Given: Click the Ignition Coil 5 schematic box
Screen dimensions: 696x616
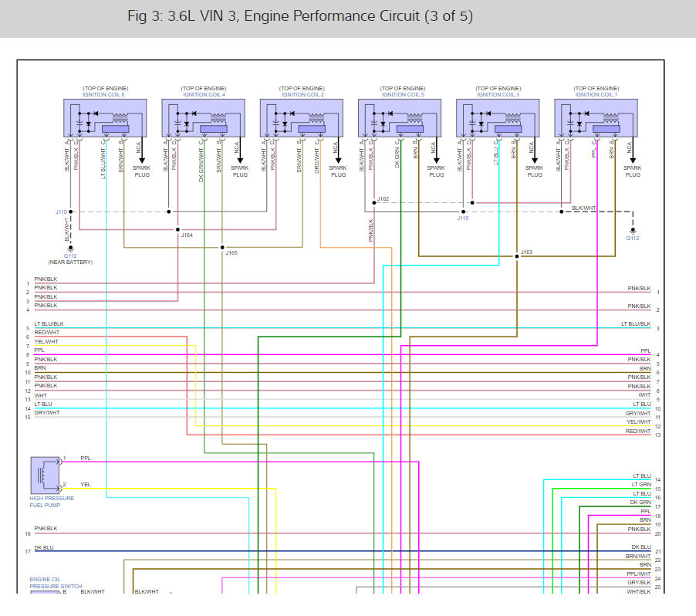Looking at the screenshot, I should 400,117.
